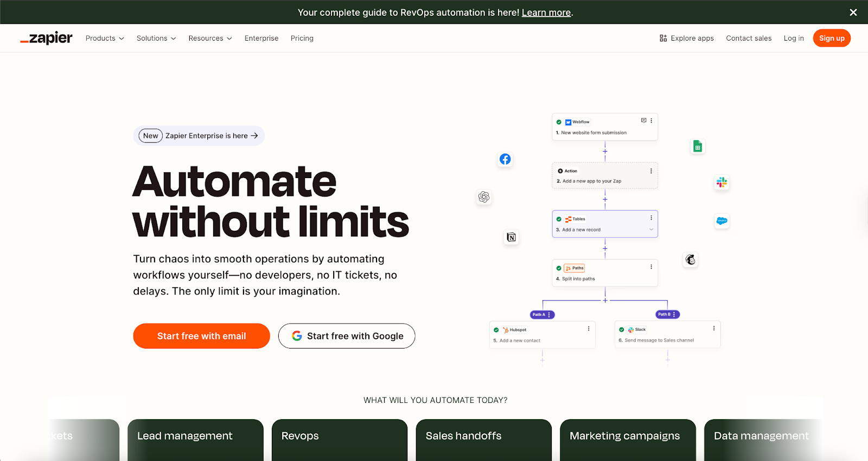The height and width of the screenshot is (461, 868).
Task: Click the OpenAI ChatGPT app icon
Action: [484, 197]
